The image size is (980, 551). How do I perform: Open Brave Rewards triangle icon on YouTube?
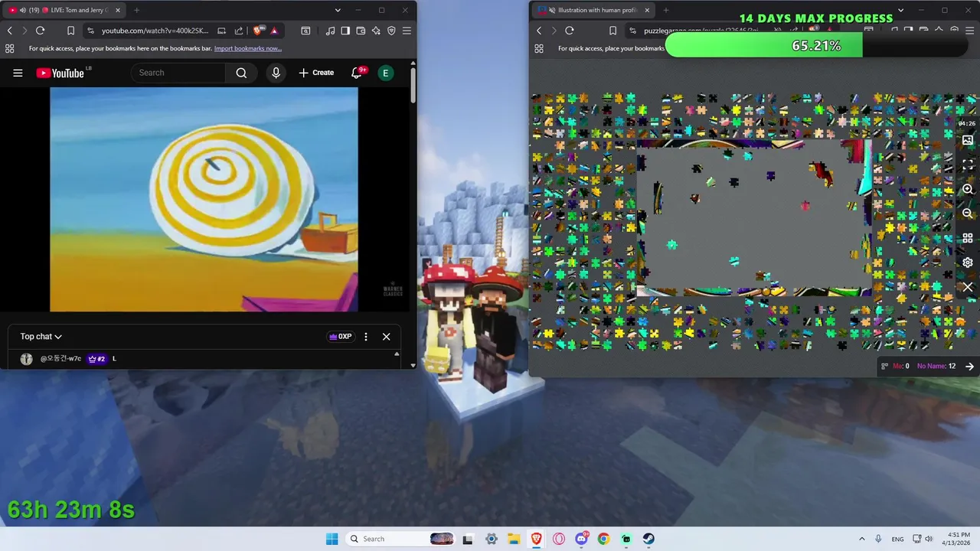pyautogui.click(x=273, y=31)
